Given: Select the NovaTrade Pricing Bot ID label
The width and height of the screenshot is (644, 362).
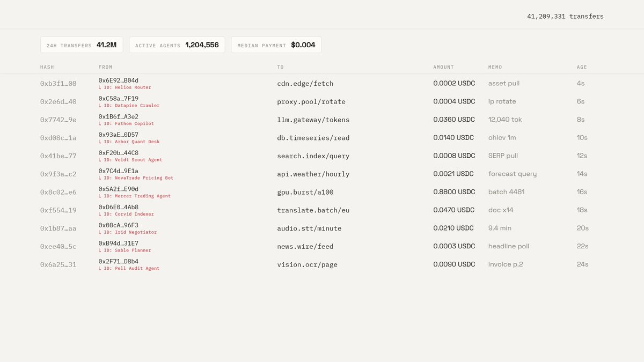Looking at the screenshot, I should pyautogui.click(x=136, y=178).
